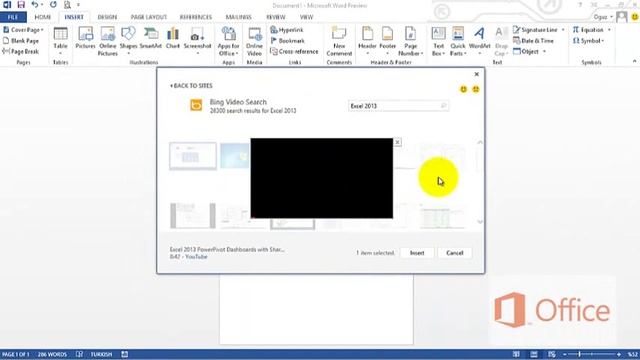
Task: Zoom in with the plus button
Action: pos(619,354)
